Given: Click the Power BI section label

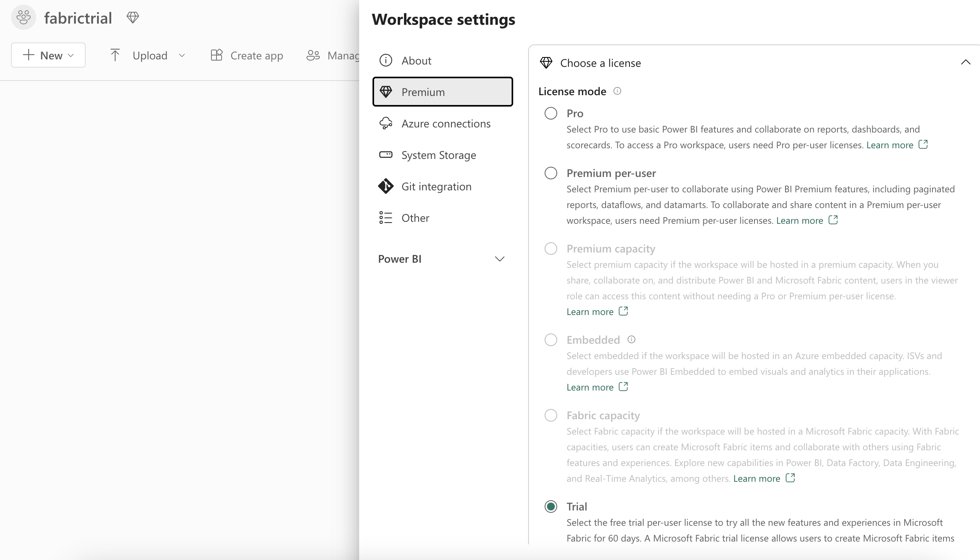Looking at the screenshot, I should (400, 259).
